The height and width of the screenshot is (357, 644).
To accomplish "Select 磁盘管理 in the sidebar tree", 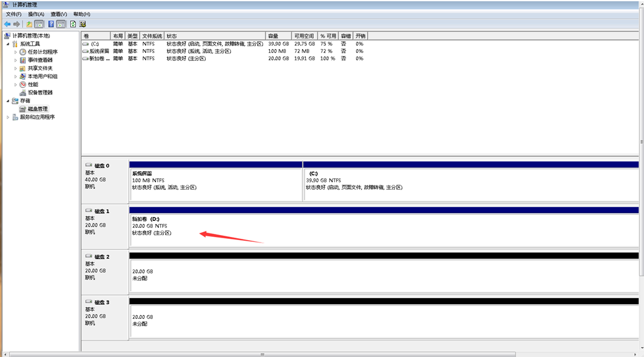I will click(x=37, y=109).
